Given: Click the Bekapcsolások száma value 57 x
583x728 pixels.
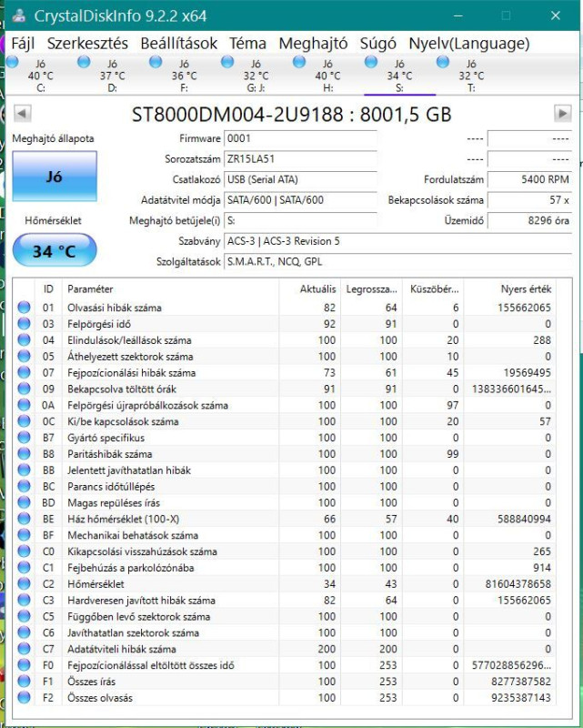Looking at the screenshot, I should click(529, 200).
